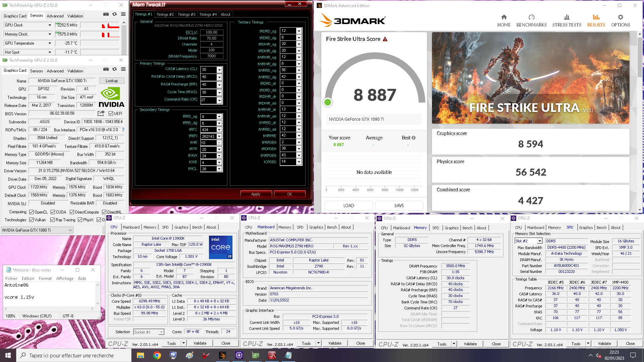Open 3DMark HOME section
This screenshot has height=362, width=644.
click(x=504, y=21)
